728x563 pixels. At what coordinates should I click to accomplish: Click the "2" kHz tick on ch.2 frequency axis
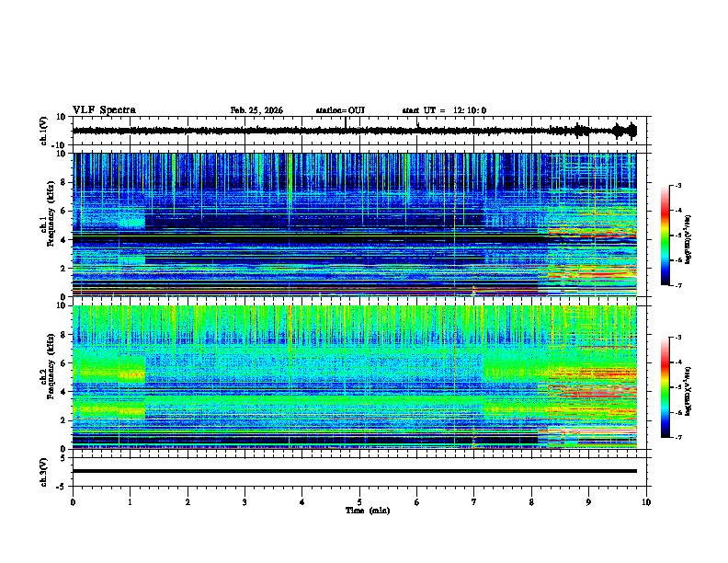[x=63, y=420]
